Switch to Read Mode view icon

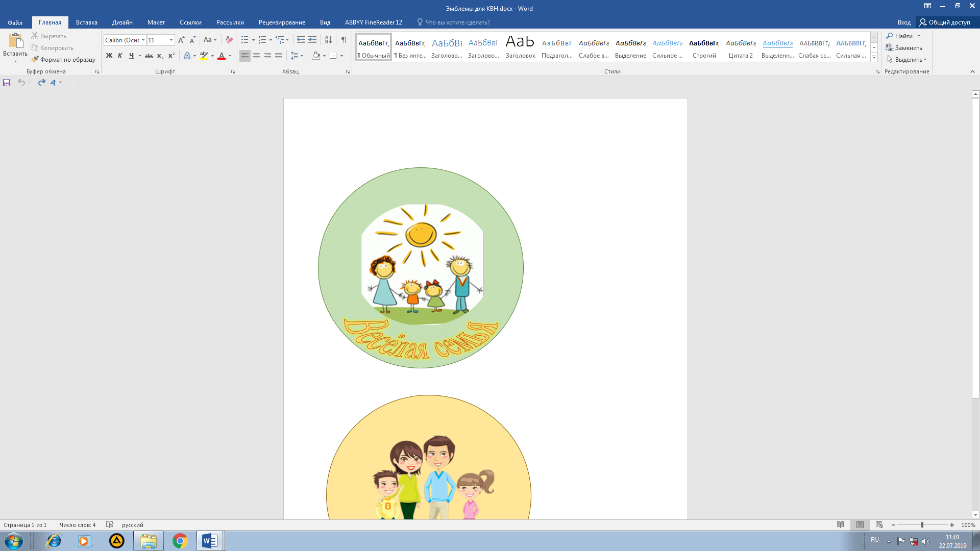tap(840, 524)
